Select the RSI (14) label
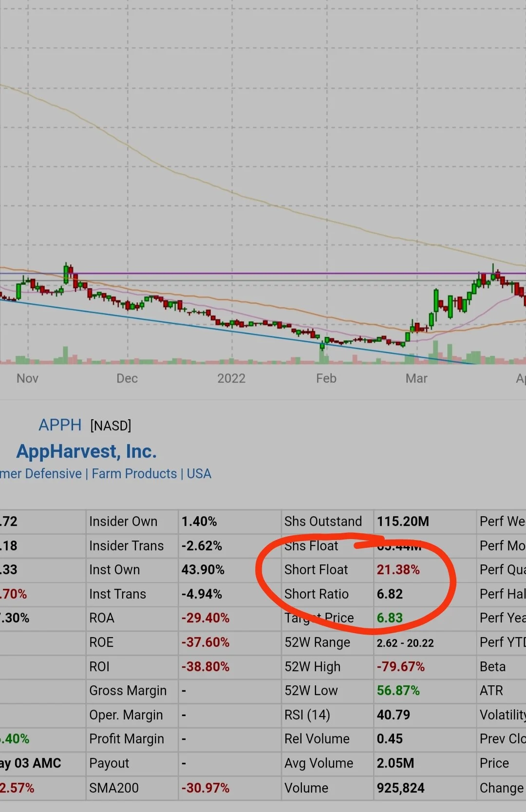 click(x=307, y=715)
